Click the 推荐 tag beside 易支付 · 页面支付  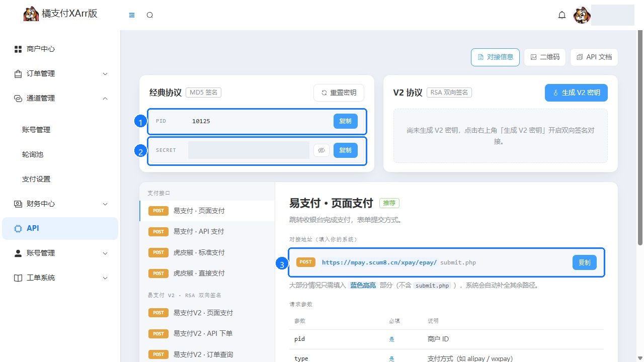[x=389, y=203]
